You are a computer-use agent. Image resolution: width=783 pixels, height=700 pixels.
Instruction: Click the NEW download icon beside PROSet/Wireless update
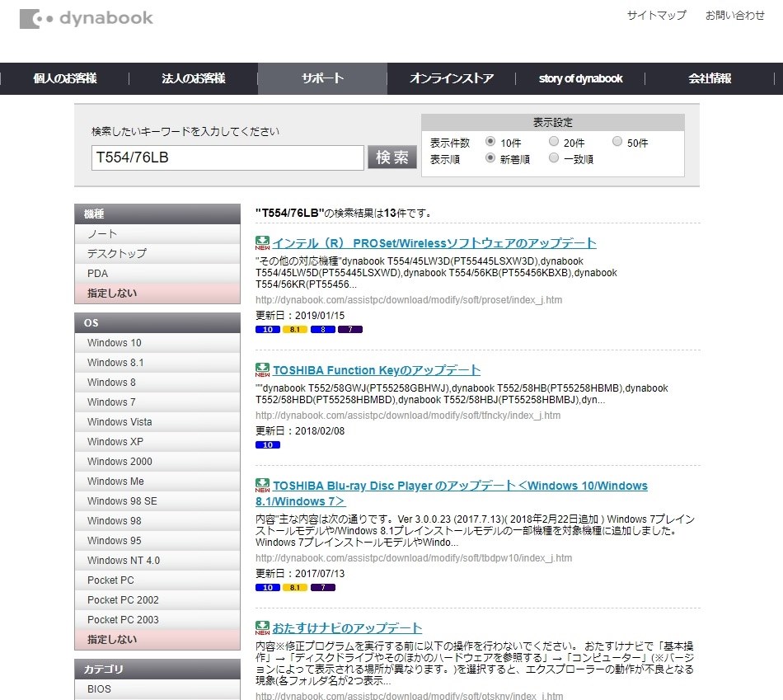point(263,241)
